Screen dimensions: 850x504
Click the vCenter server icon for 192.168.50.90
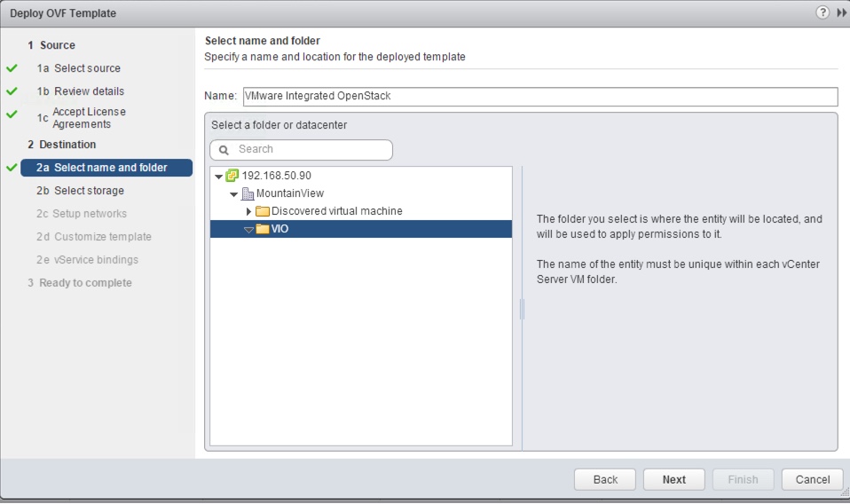pos(232,176)
